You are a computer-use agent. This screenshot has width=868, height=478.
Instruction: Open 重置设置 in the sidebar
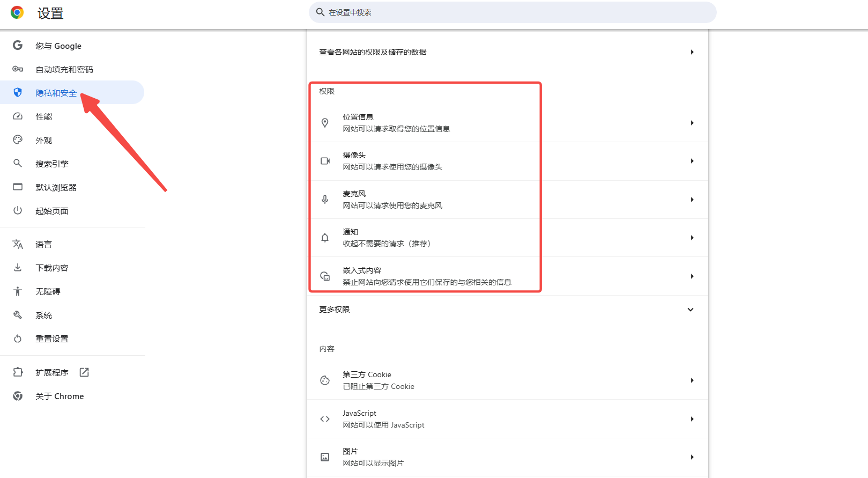pyautogui.click(x=52, y=339)
